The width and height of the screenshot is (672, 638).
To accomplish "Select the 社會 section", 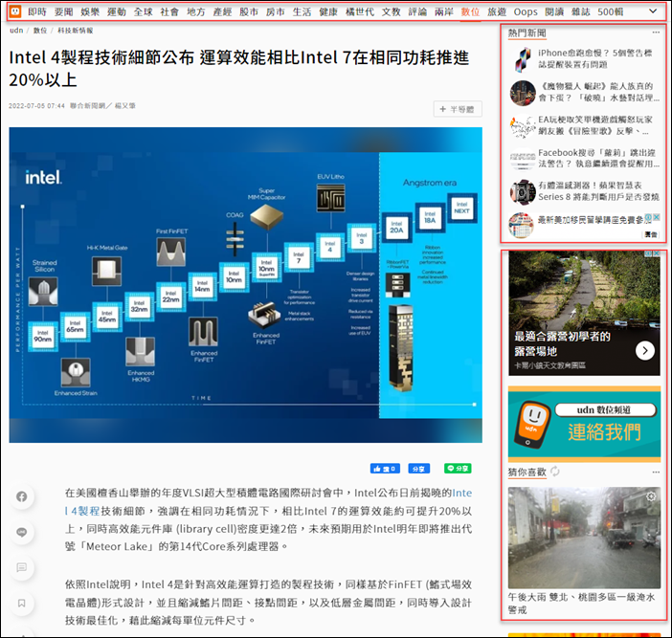I will point(169,12).
